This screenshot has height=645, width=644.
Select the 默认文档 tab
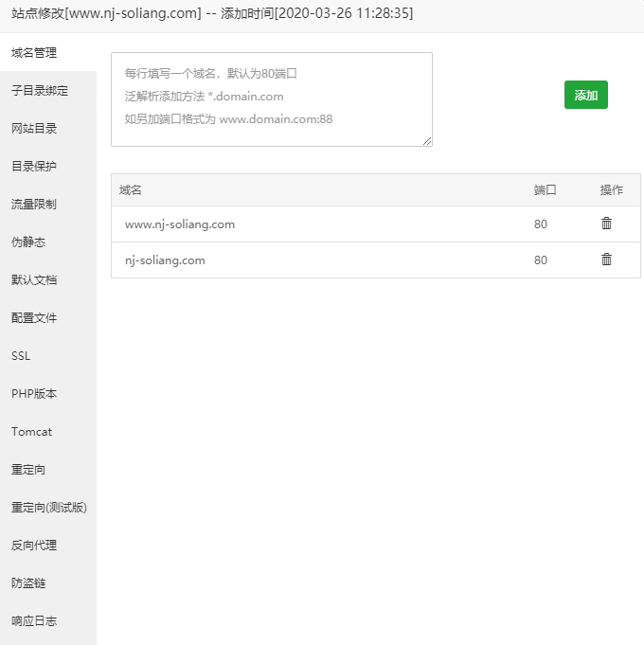(48, 280)
